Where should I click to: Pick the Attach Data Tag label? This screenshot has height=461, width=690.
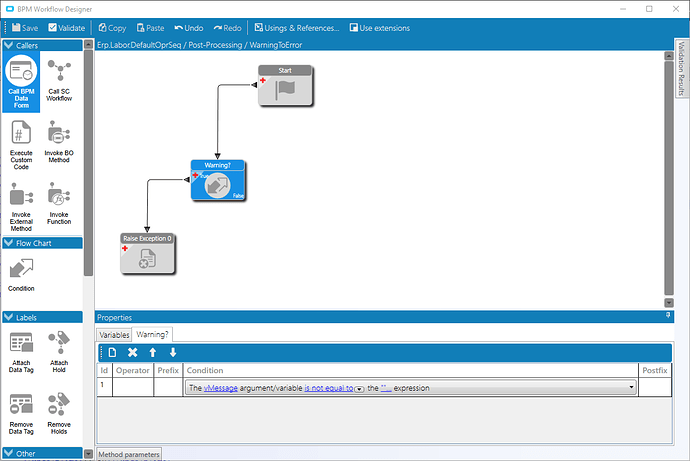[x=21, y=352]
